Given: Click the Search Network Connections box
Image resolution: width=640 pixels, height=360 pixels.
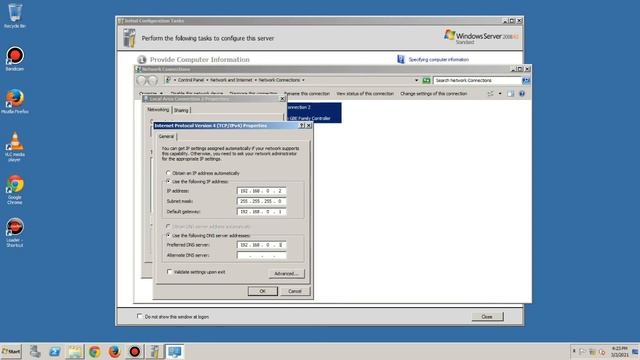Looking at the screenshot, I should pos(477,80).
